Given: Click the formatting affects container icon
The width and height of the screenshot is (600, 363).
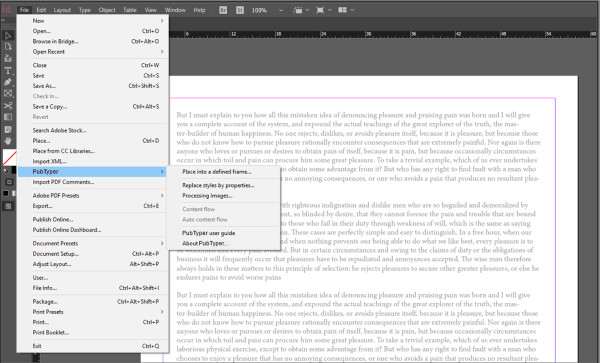Looking at the screenshot, I should (x=10, y=182).
